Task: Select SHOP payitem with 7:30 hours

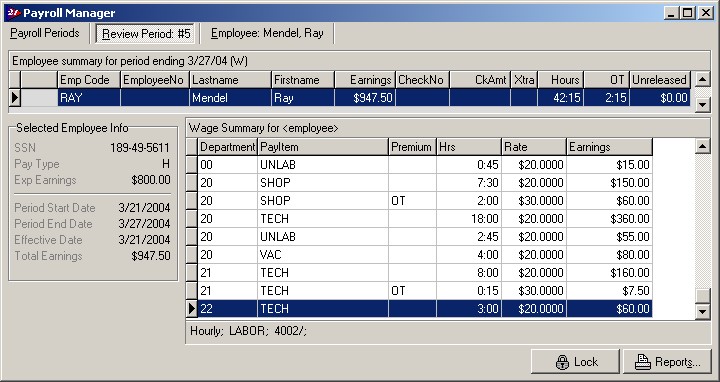Action: tap(323, 183)
